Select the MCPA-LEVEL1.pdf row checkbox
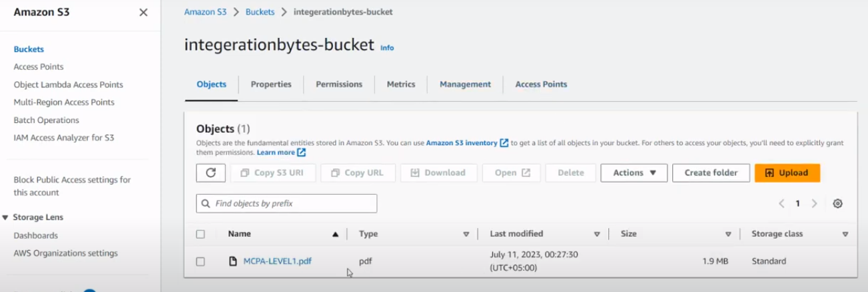Viewport: 868px width, 292px height. click(201, 261)
